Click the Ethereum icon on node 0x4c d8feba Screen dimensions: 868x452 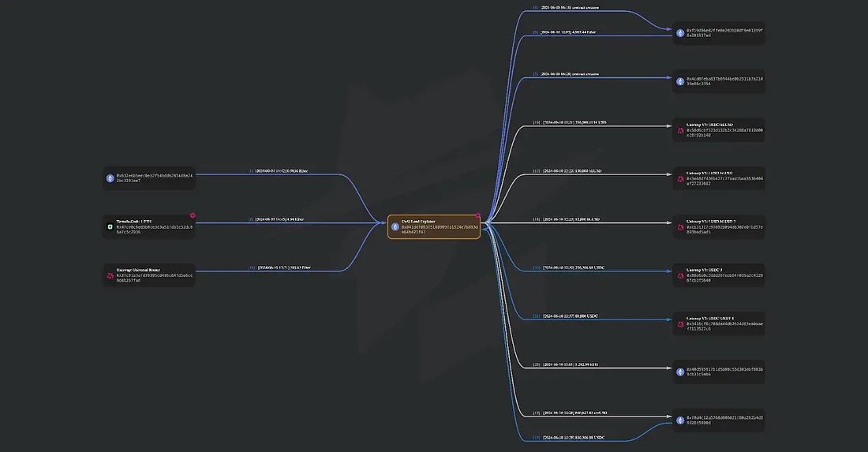(680, 81)
